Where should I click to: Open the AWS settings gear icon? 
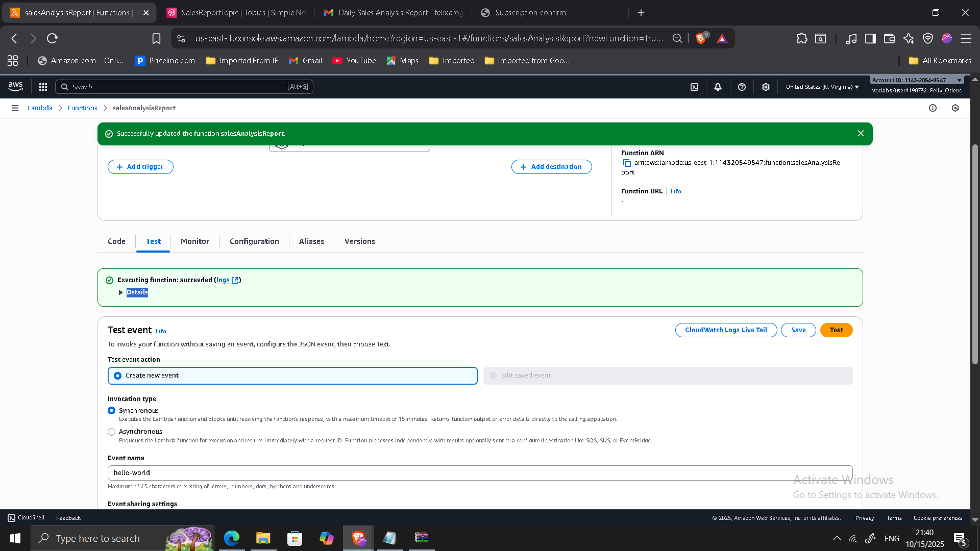pos(766,87)
